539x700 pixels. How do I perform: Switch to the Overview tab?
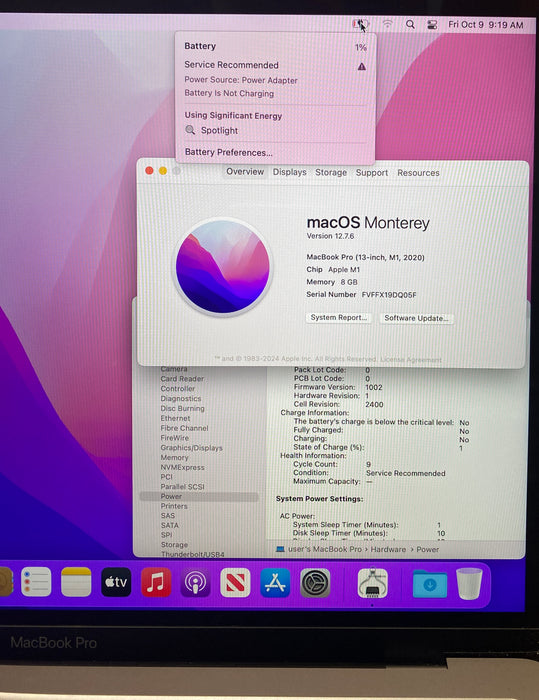pos(245,172)
